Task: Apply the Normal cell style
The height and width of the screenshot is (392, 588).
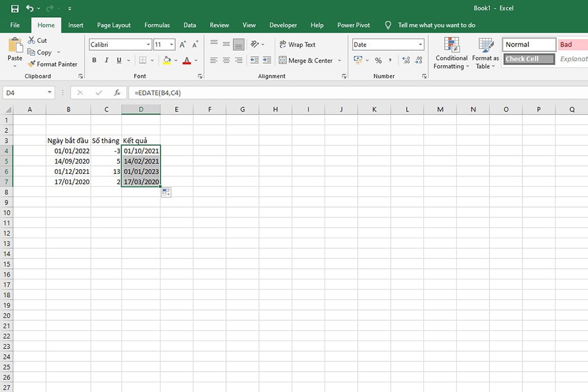Action: 528,44
